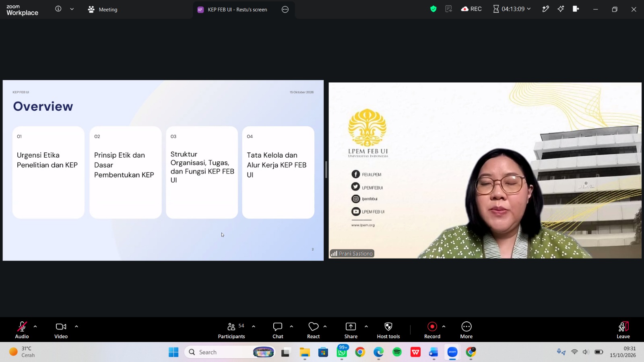
Task: Open the volume control in tray
Action: click(x=586, y=352)
